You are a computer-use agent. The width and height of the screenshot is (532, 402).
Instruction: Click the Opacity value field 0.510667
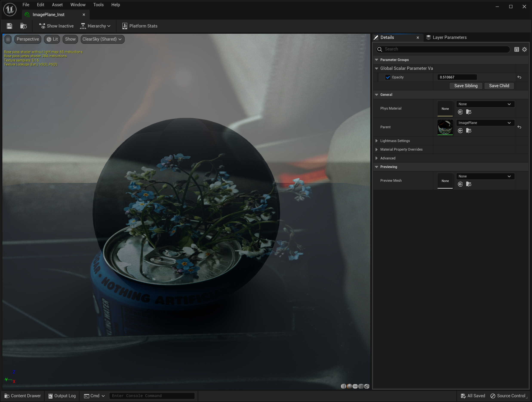(x=457, y=77)
